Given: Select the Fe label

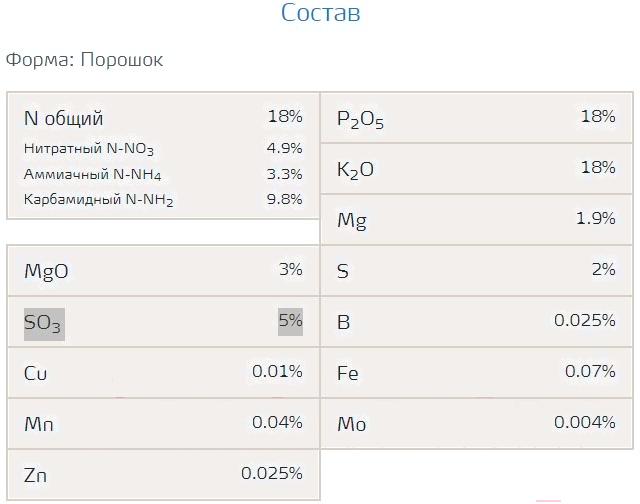Looking at the screenshot, I should 348,373.
